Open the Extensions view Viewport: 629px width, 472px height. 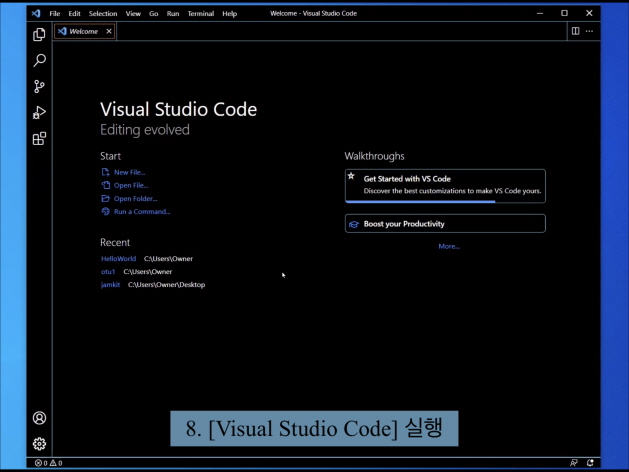pyautogui.click(x=39, y=138)
